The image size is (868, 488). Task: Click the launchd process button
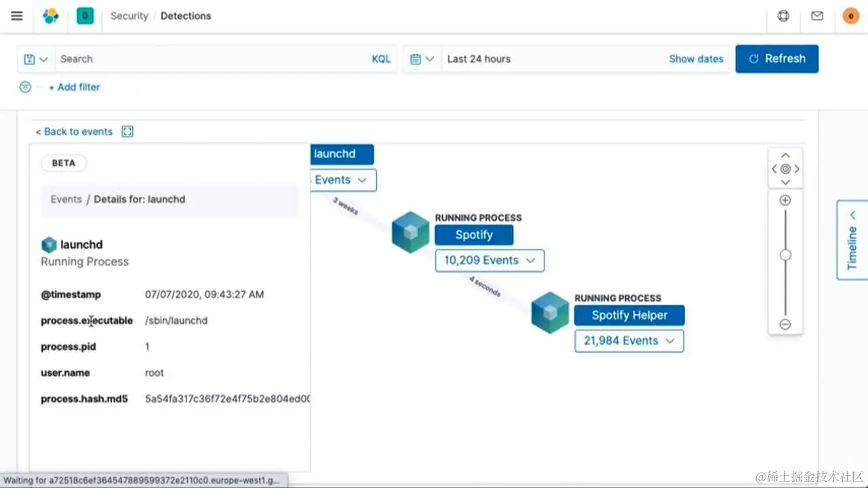tap(342, 154)
